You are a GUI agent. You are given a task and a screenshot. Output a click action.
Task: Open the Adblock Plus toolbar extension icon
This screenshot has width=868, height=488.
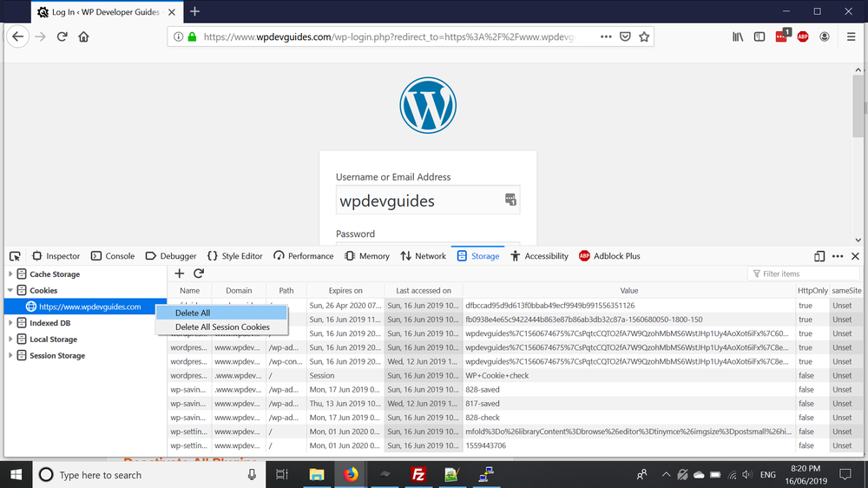click(803, 36)
